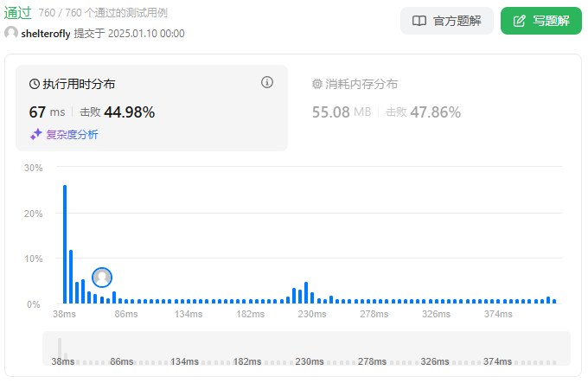
Task: Click the book icon in 官方题解 button
Action: click(x=419, y=21)
